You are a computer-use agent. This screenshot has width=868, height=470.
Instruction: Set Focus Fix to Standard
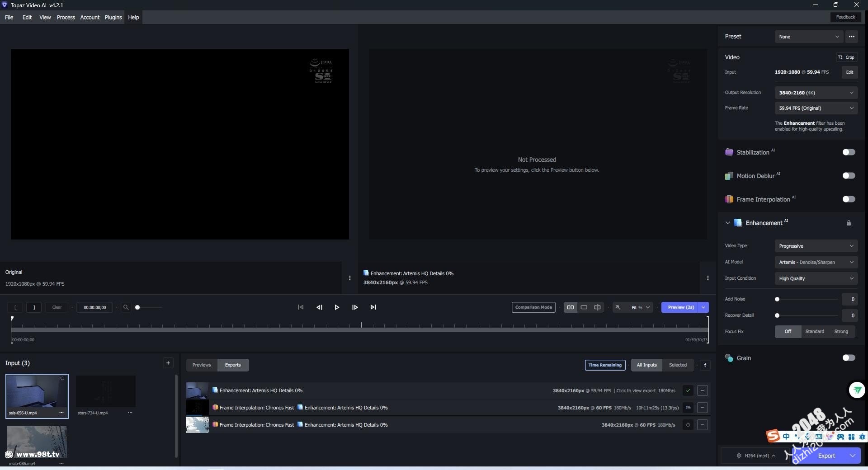(815, 332)
